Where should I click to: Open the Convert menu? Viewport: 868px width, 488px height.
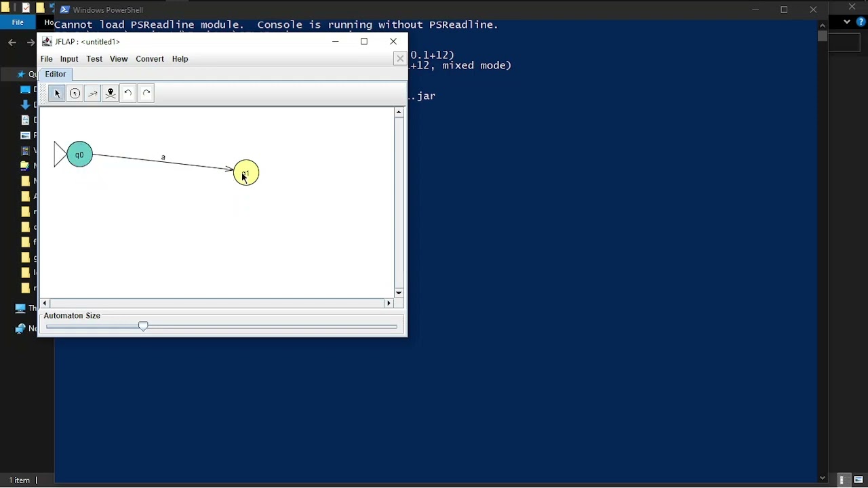tap(150, 59)
